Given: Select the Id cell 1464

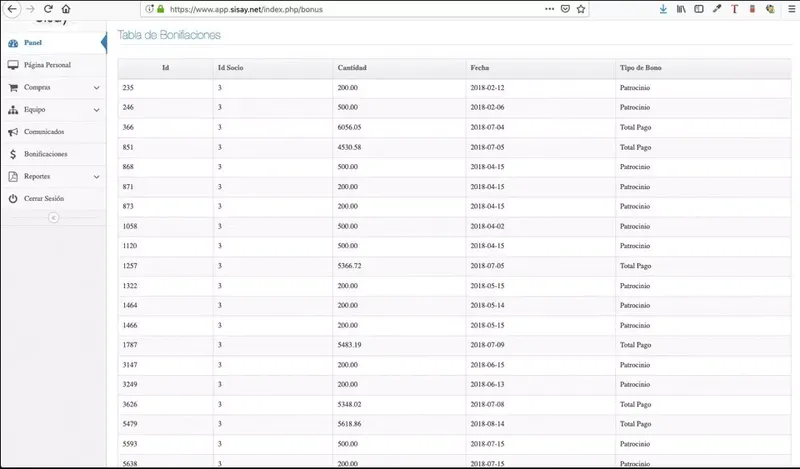Looking at the screenshot, I should coord(130,305).
